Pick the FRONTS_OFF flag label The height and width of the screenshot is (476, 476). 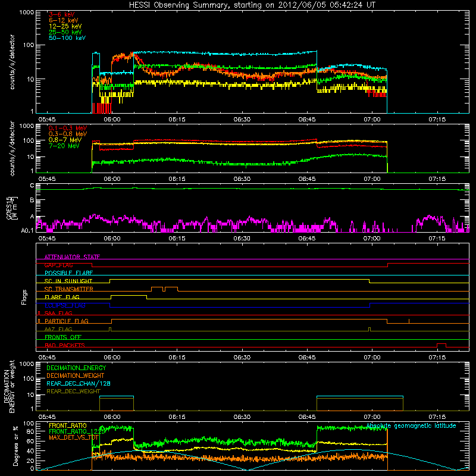(63, 337)
